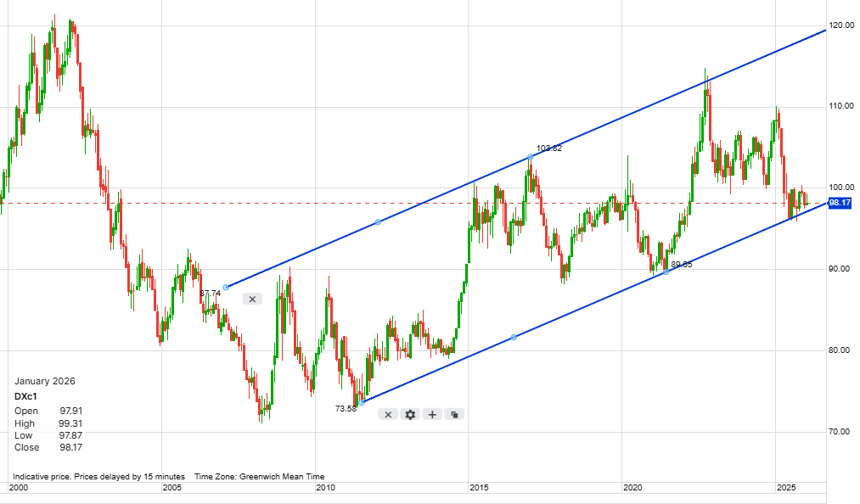Image resolution: width=860 pixels, height=504 pixels.
Task: Click the current price tag 98.17
Action: point(839,203)
